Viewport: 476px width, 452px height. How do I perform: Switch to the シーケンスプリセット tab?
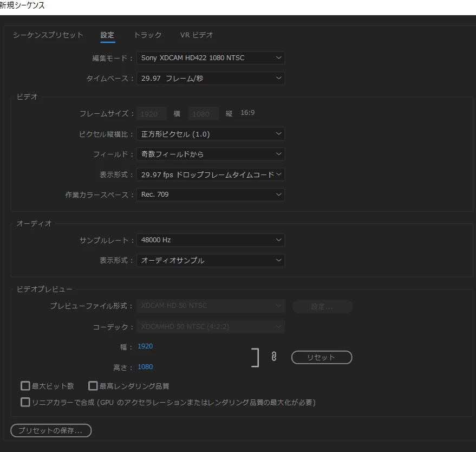tap(48, 35)
